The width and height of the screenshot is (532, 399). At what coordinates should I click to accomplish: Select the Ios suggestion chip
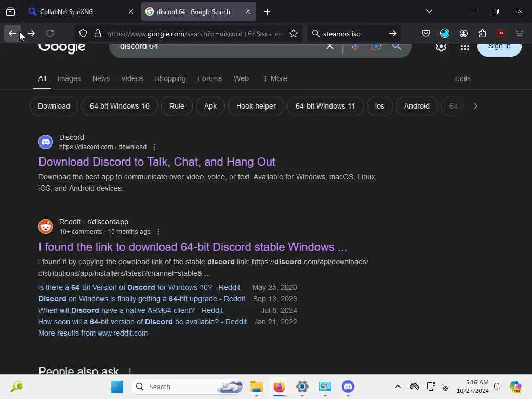(379, 106)
